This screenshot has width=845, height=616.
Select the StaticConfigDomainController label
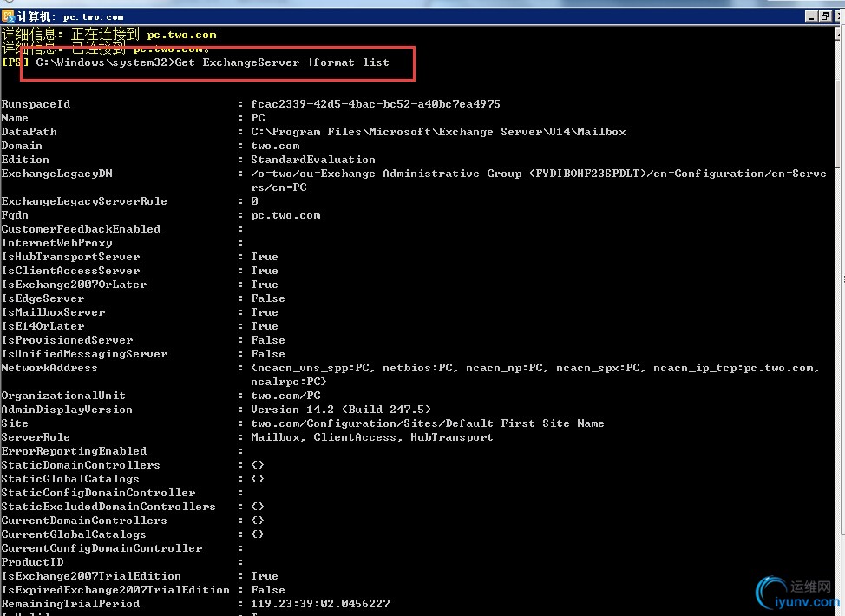coord(98,493)
